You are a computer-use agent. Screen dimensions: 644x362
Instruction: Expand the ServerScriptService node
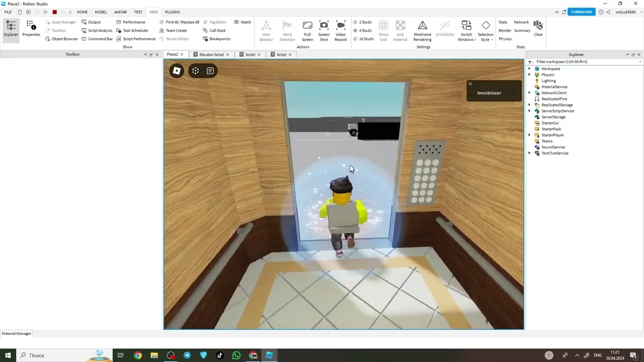pos(529,111)
